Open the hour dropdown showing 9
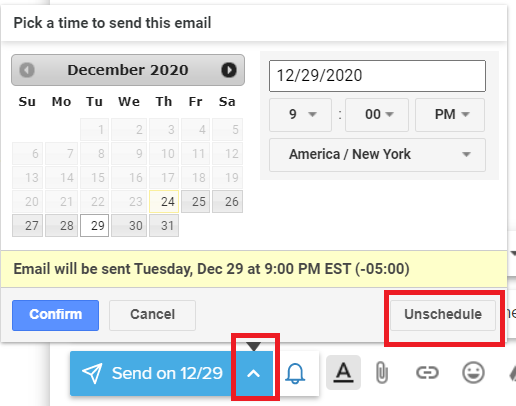 [x=300, y=115]
